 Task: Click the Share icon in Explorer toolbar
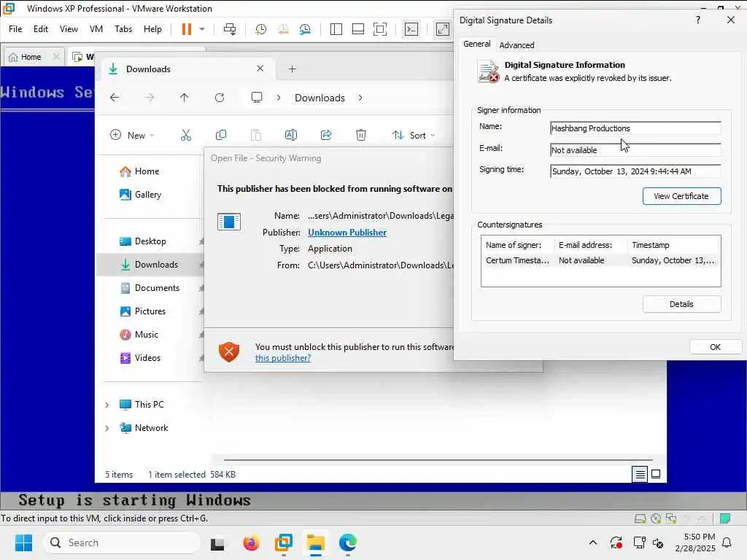[326, 135]
